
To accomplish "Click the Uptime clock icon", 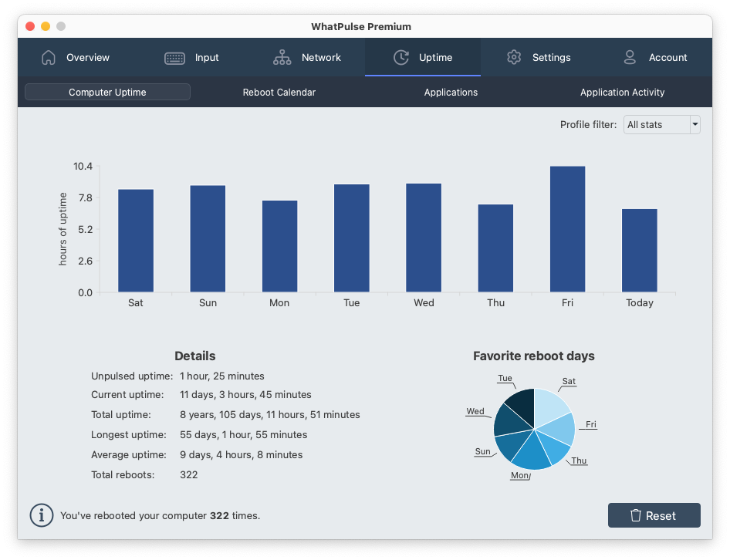I will pos(400,57).
